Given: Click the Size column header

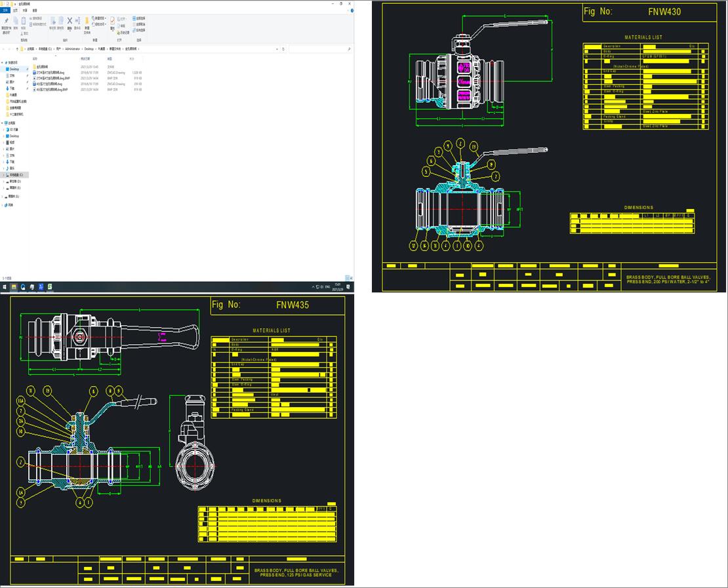Looking at the screenshot, I should [131, 59].
